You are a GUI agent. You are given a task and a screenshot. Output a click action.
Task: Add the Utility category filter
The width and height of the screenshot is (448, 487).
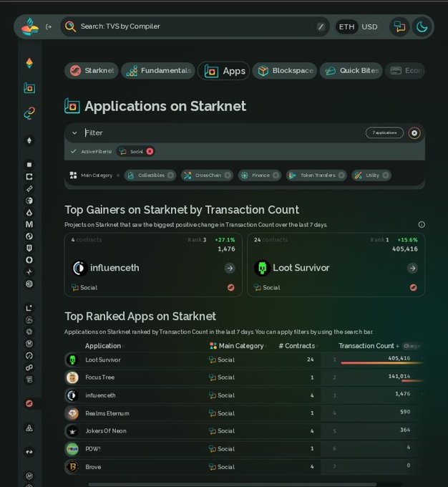click(371, 175)
